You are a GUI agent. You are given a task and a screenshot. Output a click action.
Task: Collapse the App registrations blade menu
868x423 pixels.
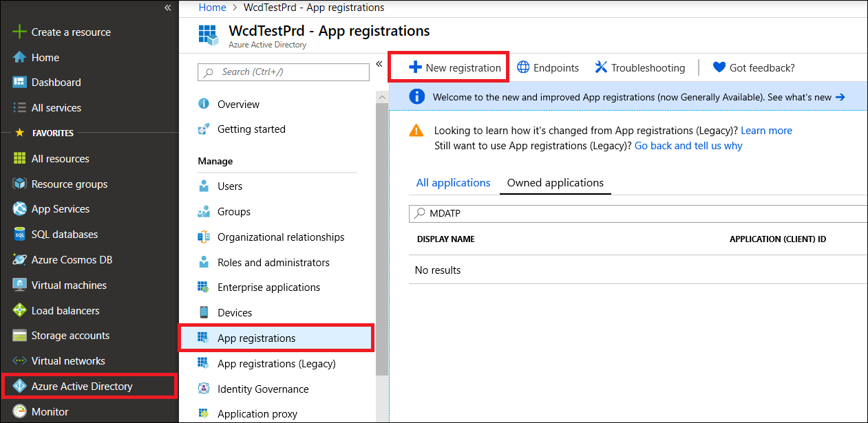pyautogui.click(x=379, y=63)
